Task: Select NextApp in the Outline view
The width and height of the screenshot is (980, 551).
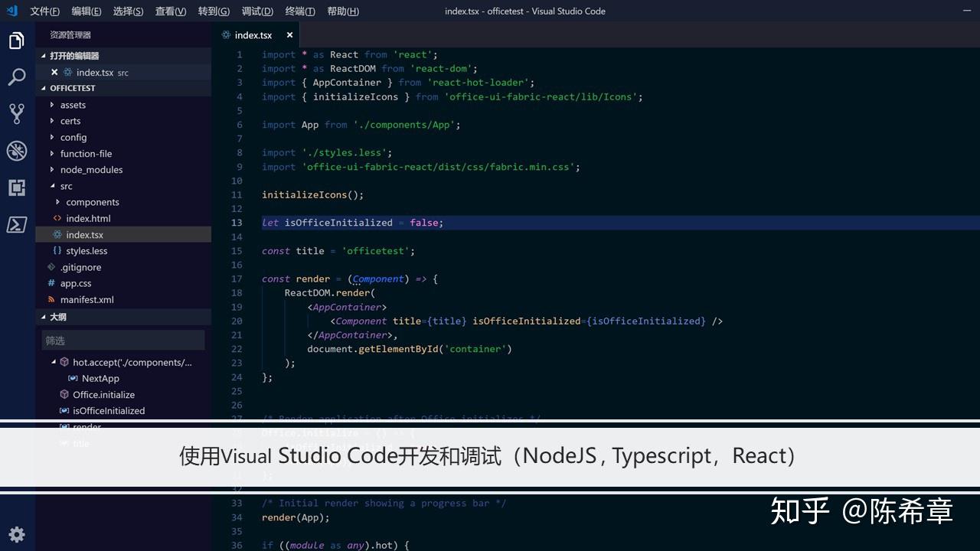Action: click(x=100, y=378)
